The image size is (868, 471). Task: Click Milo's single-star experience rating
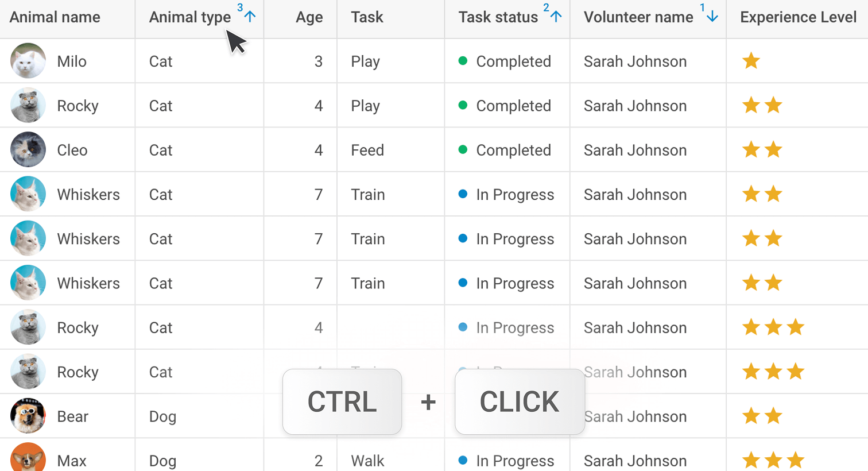click(751, 60)
